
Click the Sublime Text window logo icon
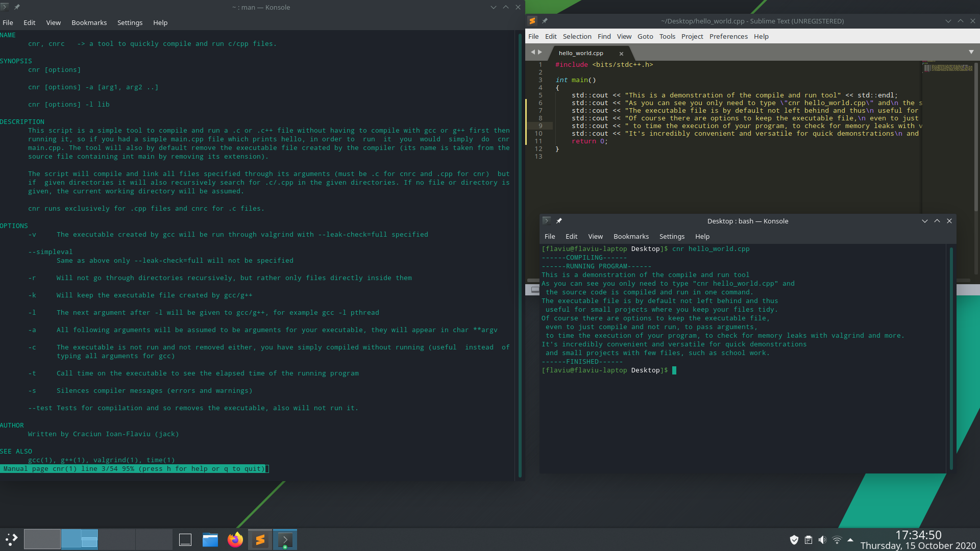532,21
